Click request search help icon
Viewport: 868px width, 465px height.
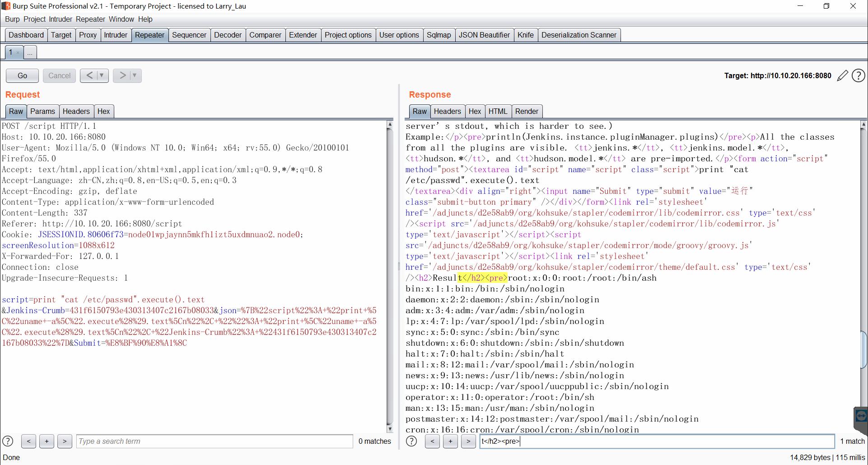click(8, 441)
